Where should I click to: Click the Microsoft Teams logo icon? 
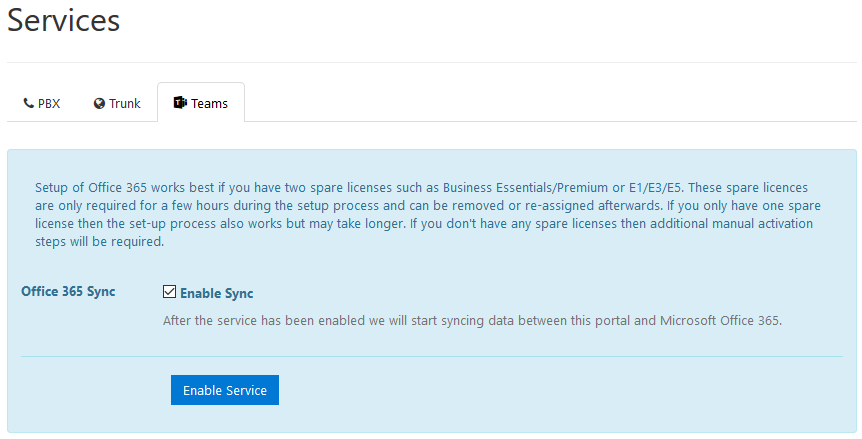pos(180,103)
